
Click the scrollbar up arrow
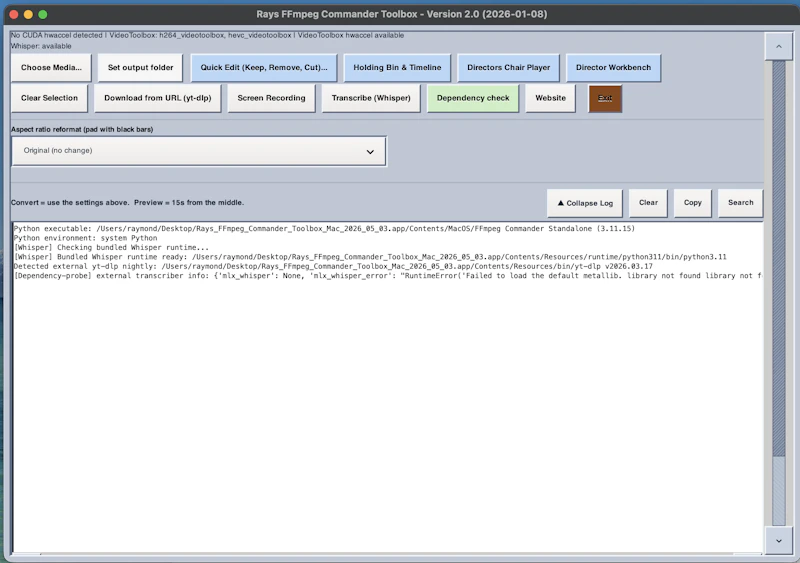click(779, 46)
